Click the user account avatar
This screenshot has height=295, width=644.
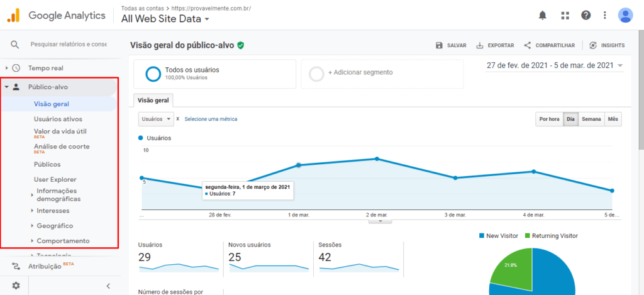point(625,16)
